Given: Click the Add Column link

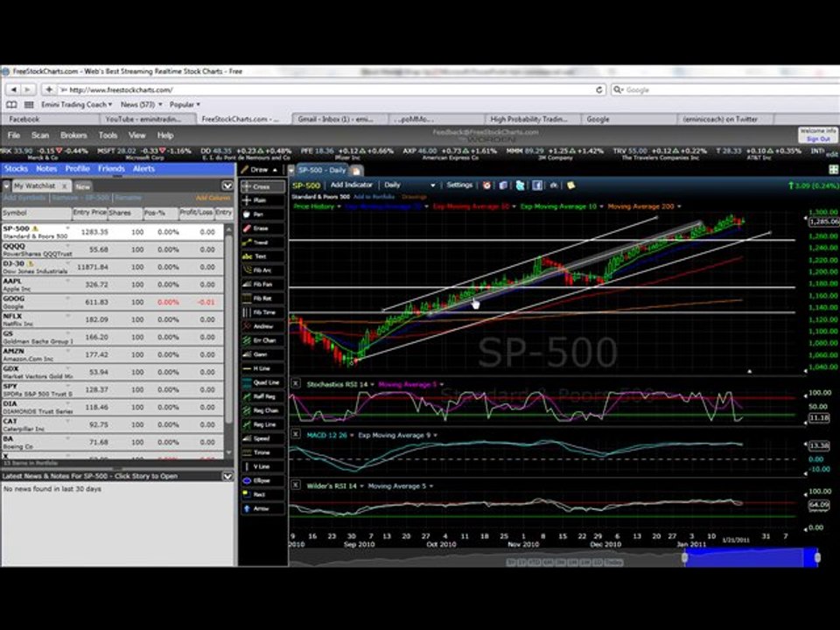Looking at the screenshot, I should click(x=212, y=198).
